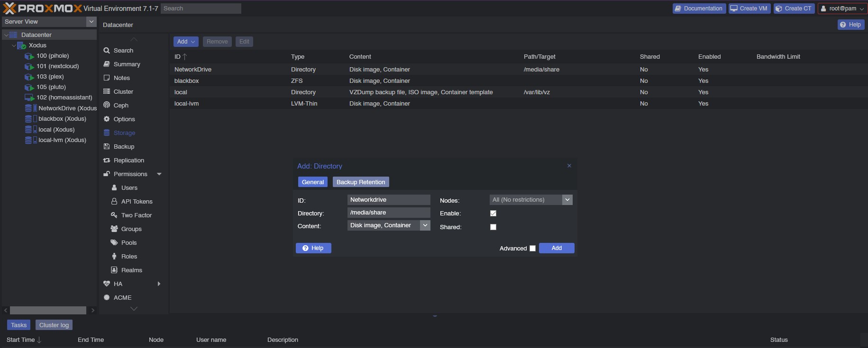Click the tree horizontal scrollbar

click(48, 310)
